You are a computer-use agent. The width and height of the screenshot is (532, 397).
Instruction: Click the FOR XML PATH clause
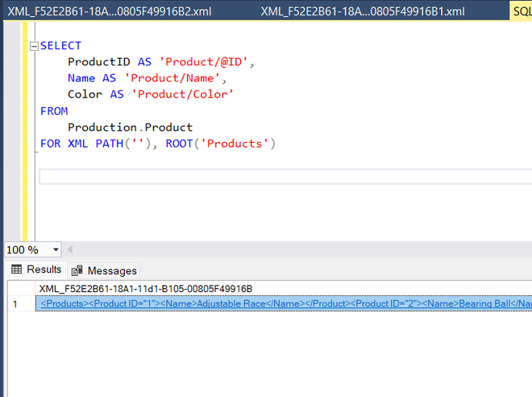[96, 144]
